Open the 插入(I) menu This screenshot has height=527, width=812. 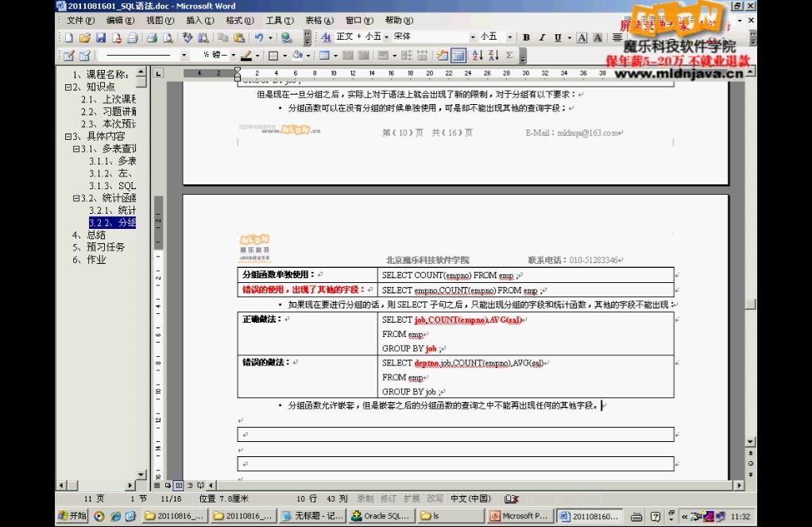tap(200, 20)
